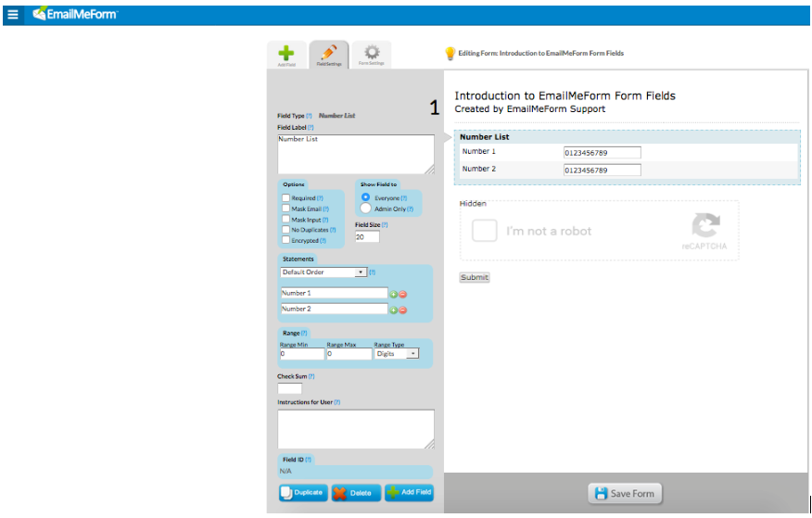Click the EmailMeForm logo
Image resolution: width=812 pixels, height=518 pixels.
coord(76,14)
